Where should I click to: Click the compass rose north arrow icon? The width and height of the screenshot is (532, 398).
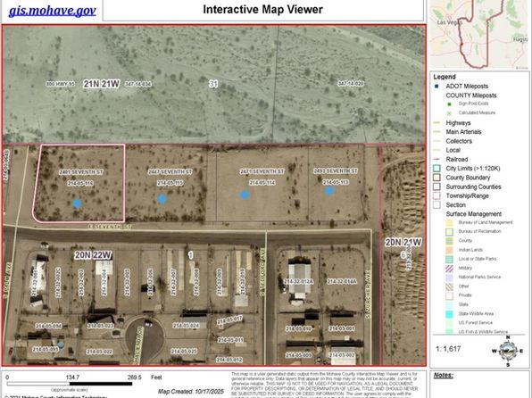[x=508, y=351]
